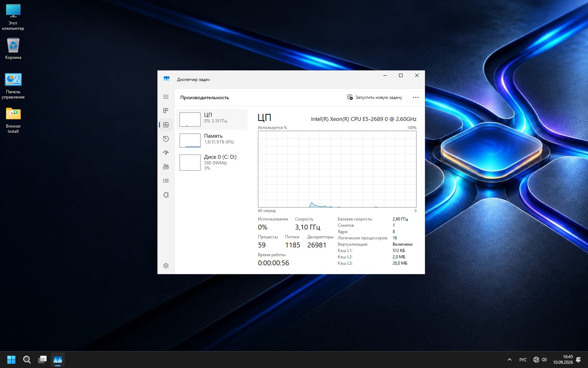Open the Details page icon
Viewport: 588px width, 368px height.
166,181
